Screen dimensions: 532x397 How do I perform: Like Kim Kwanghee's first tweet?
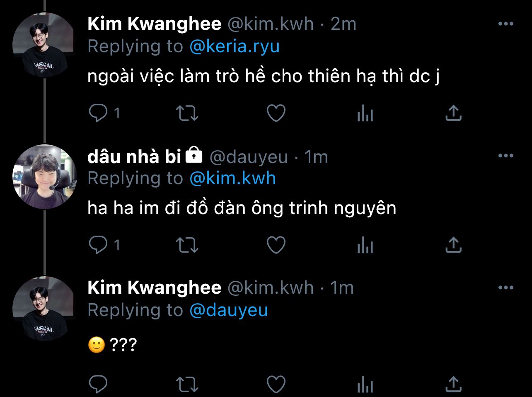pyautogui.click(x=276, y=113)
